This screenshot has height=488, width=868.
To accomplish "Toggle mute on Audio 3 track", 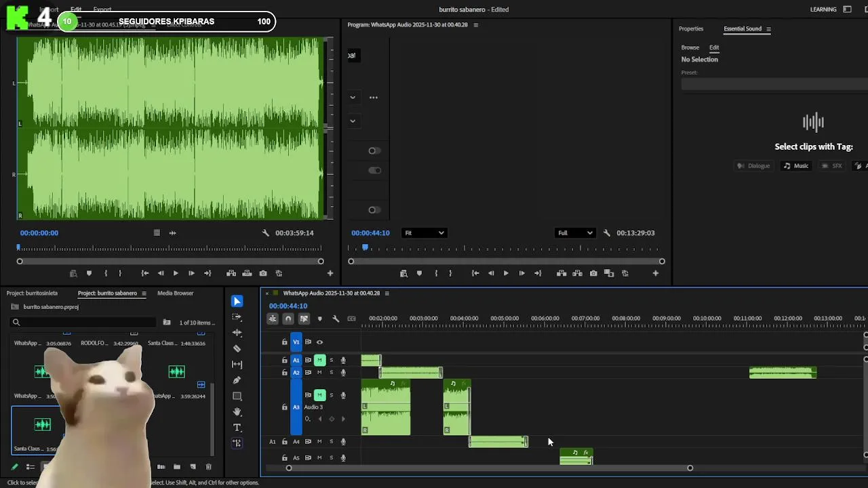I will tap(319, 394).
